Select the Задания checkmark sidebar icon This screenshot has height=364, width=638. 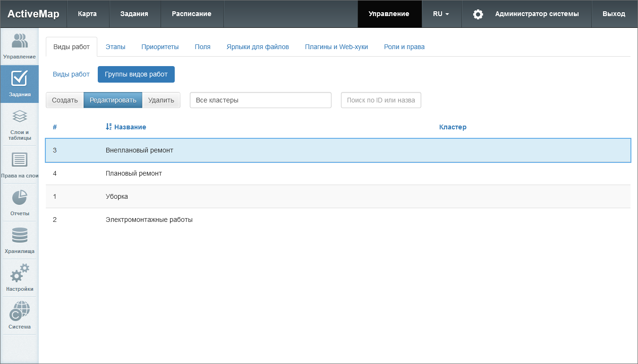pyautogui.click(x=19, y=79)
